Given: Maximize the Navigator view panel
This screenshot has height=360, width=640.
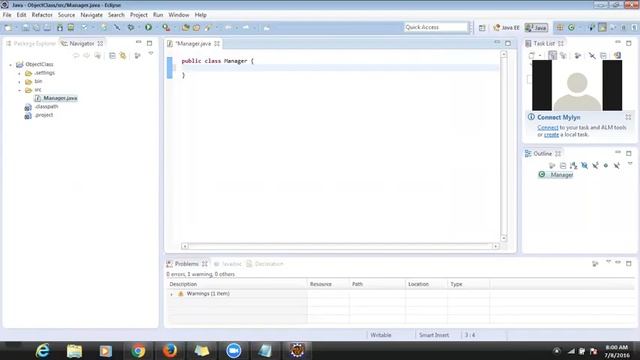Looking at the screenshot, I should tap(149, 43).
